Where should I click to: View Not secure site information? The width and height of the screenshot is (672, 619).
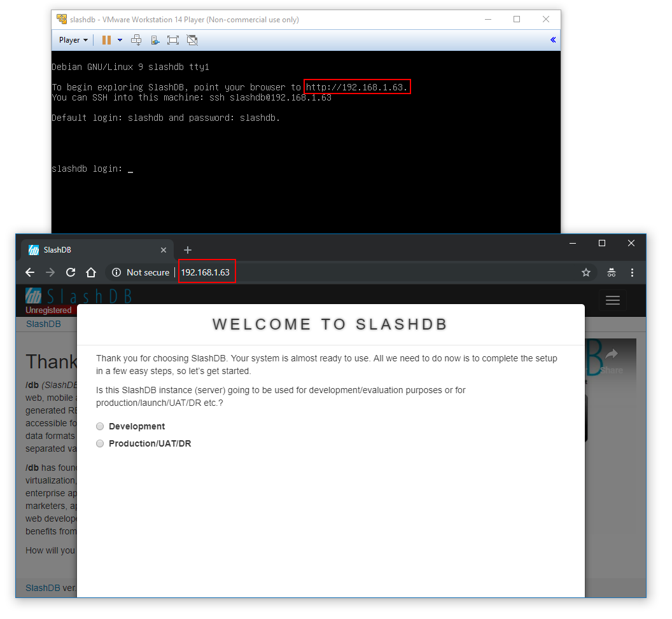(x=141, y=272)
